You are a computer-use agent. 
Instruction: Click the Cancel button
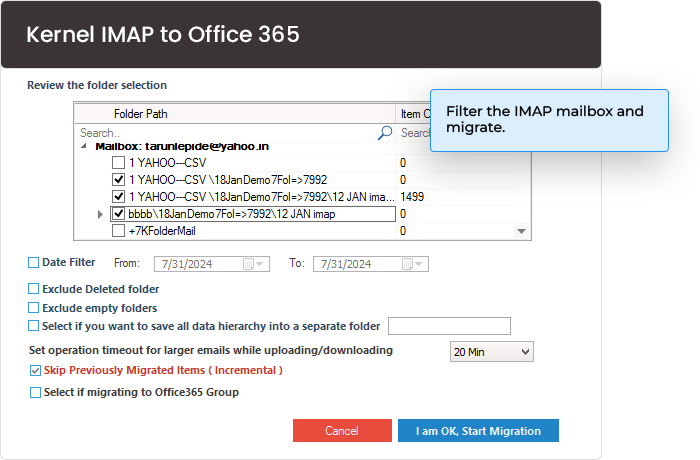point(342,431)
